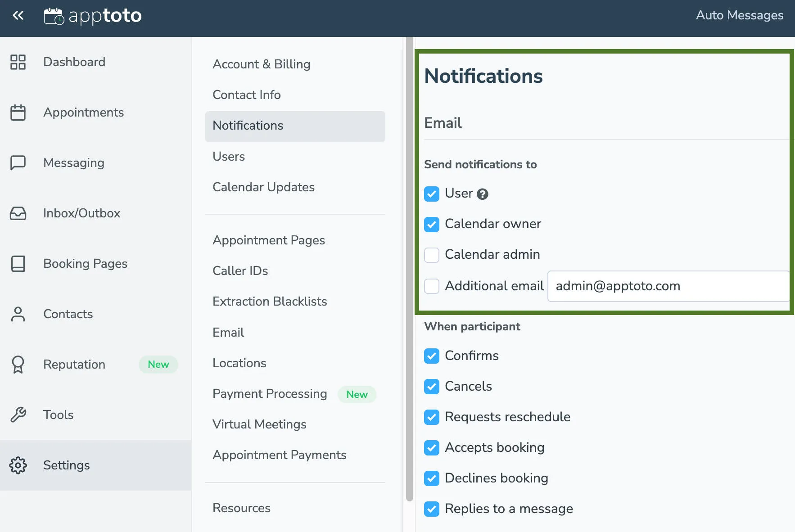This screenshot has height=532, width=795.
Task: Open Messaging via the chat bubble icon
Action: [x=18, y=163]
